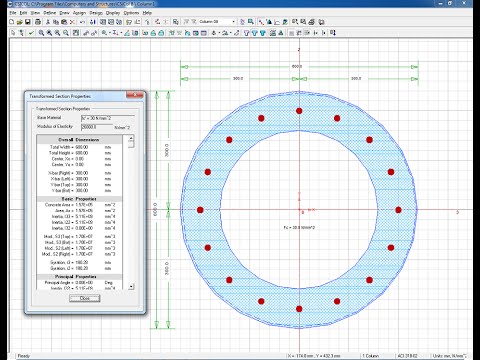
Task: Click the vertical 600.0 dimension label
Action: tap(155, 209)
